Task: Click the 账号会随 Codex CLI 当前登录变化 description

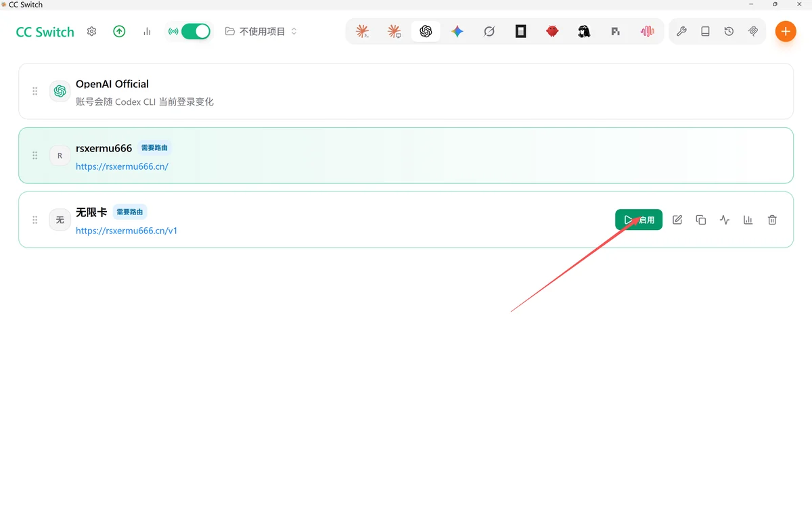Action: pos(145,102)
